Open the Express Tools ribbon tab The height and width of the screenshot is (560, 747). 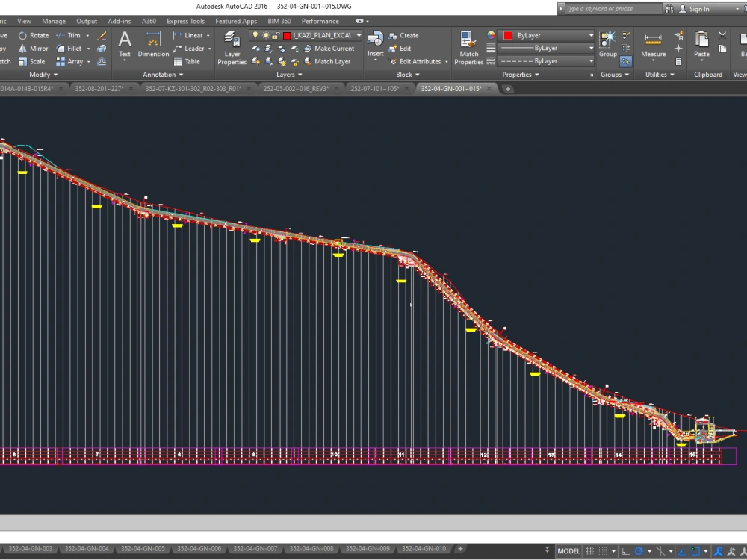[x=185, y=21]
